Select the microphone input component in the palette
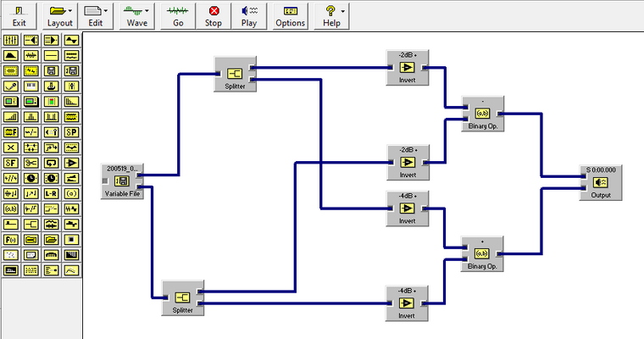This screenshot has width=644, height=339. 11,86
